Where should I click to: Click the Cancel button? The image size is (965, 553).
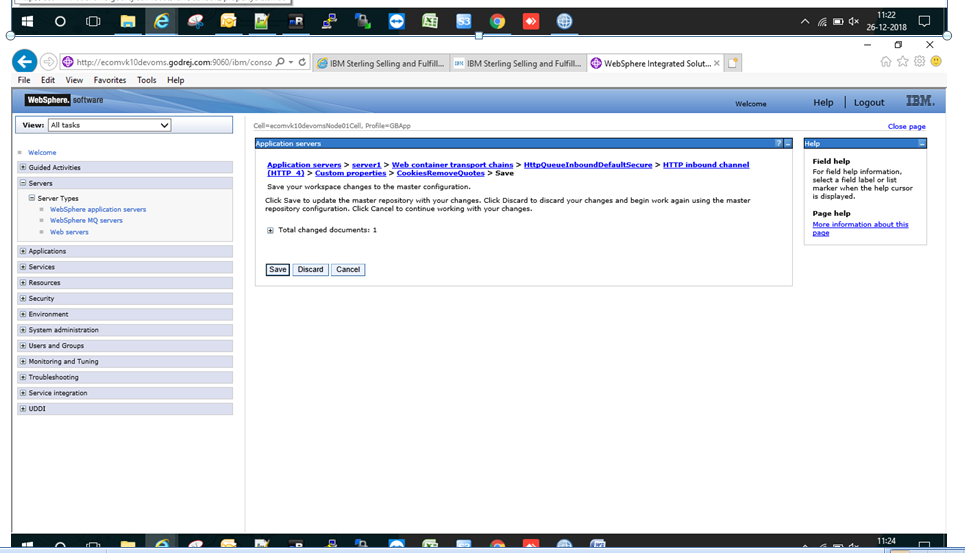[348, 269]
